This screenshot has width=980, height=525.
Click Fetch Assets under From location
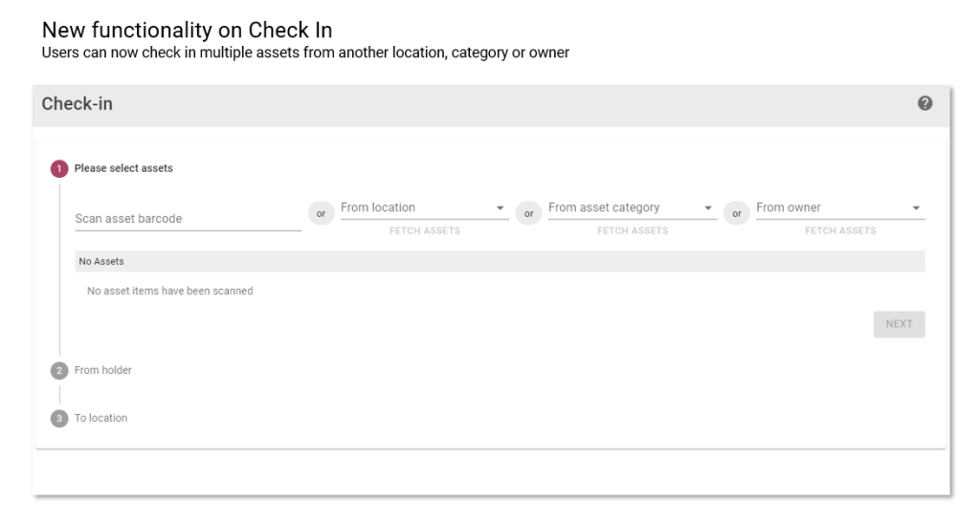[425, 231]
